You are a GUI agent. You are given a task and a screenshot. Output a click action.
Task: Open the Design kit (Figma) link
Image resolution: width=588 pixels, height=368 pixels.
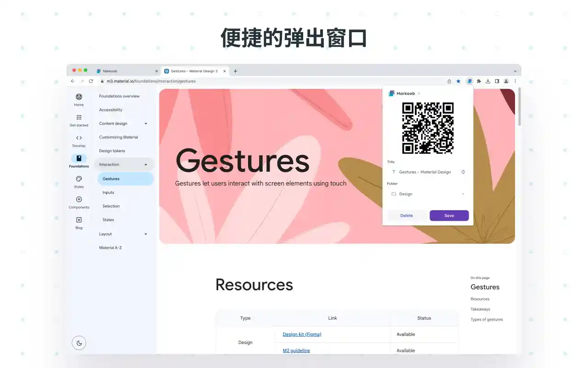click(x=302, y=334)
